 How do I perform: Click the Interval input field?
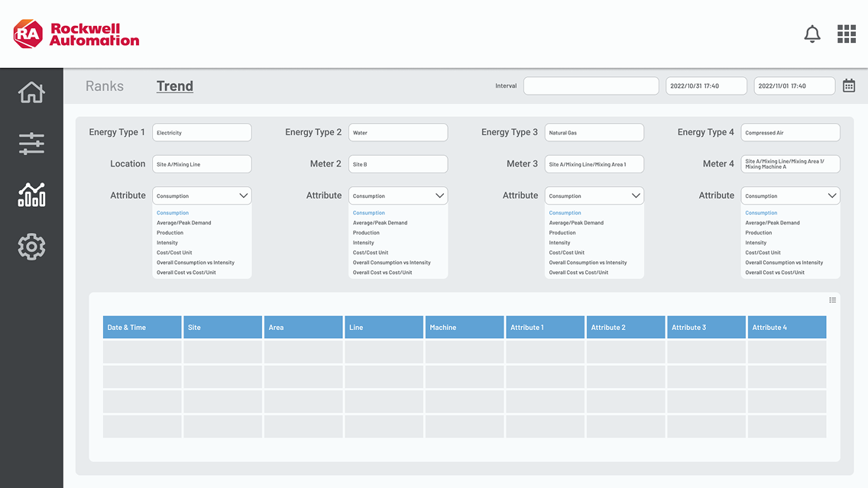591,86
